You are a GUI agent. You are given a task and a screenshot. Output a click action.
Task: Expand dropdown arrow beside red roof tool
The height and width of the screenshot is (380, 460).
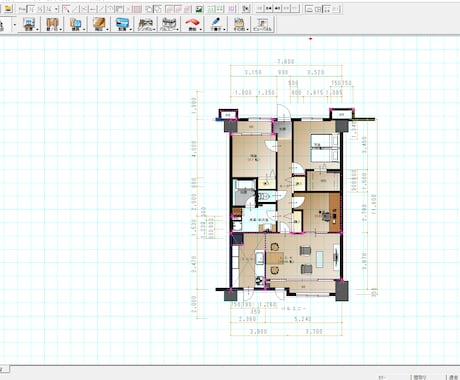coord(201,29)
